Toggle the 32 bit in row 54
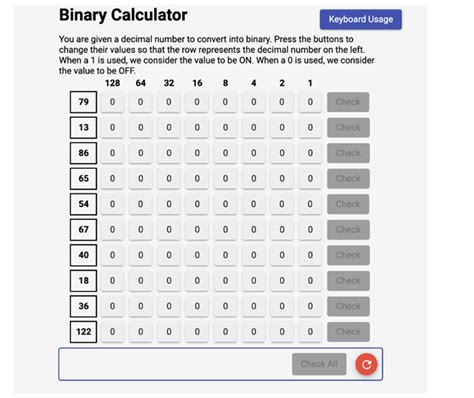The image size is (474, 398). click(169, 204)
